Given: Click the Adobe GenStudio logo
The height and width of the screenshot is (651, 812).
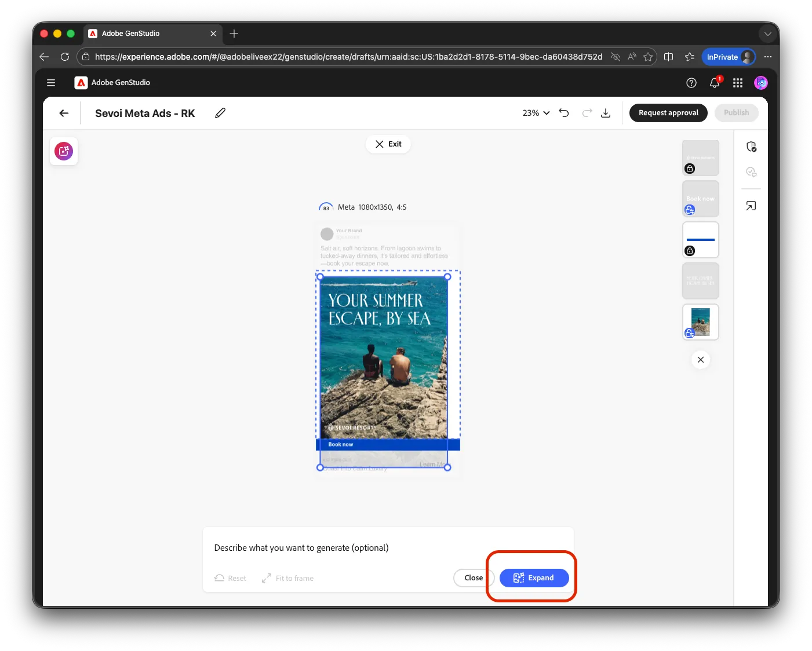Looking at the screenshot, I should 81,83.
